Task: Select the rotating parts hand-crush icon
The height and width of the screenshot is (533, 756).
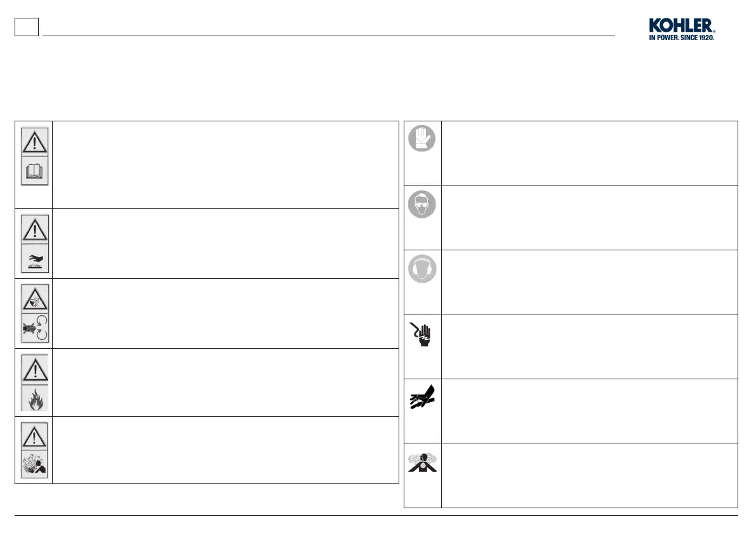Action: click(35, 328)
